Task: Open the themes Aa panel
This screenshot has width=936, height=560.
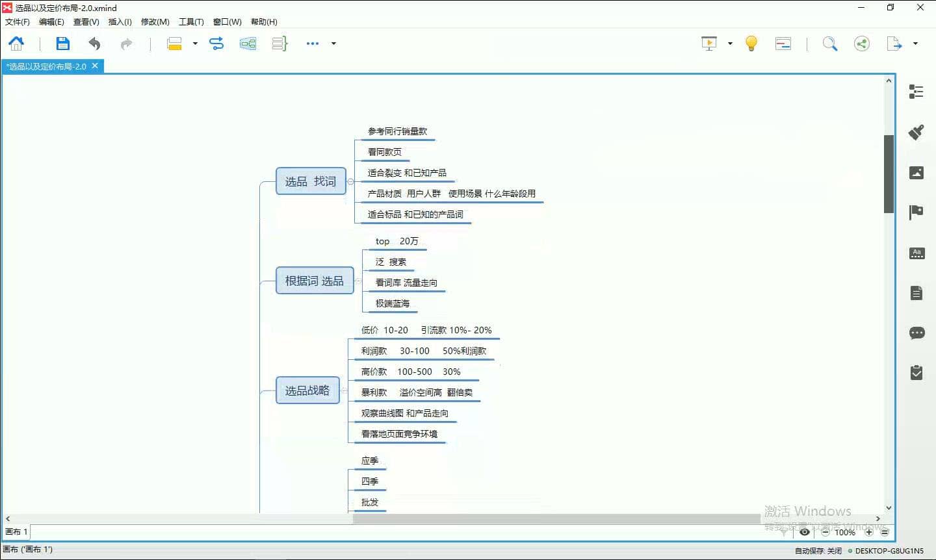Action: click(x=916, y=253)
